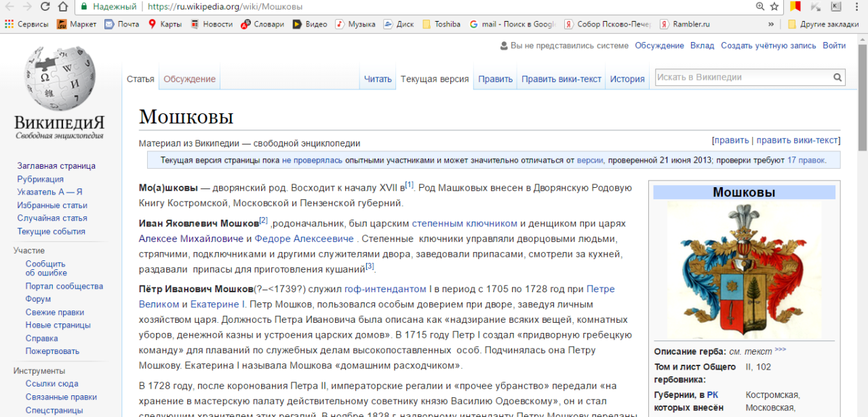The height and width of the screenshot is (417, 868).
Task: Open the История tab
Action: pos(627,79)
